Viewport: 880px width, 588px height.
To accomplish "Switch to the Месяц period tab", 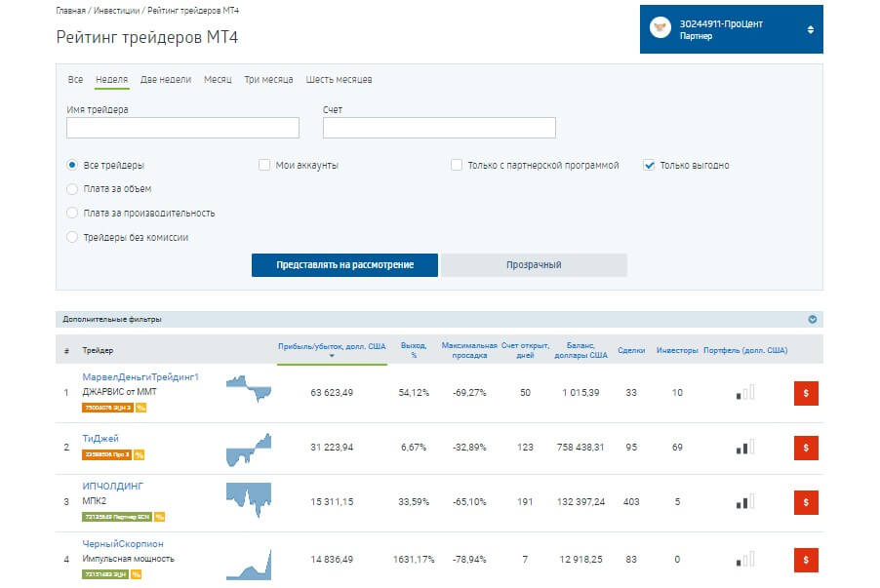I will pyautogui.click(x=218, y=80).
